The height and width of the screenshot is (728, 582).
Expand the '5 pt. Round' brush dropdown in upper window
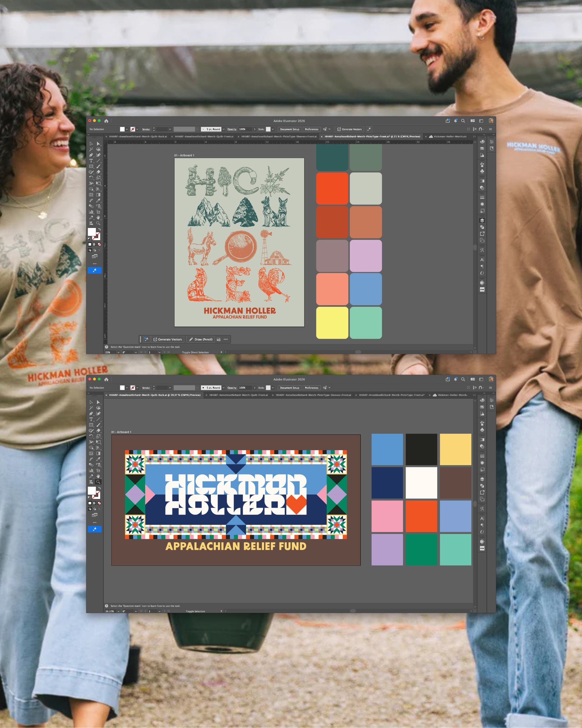pos(223,129)
